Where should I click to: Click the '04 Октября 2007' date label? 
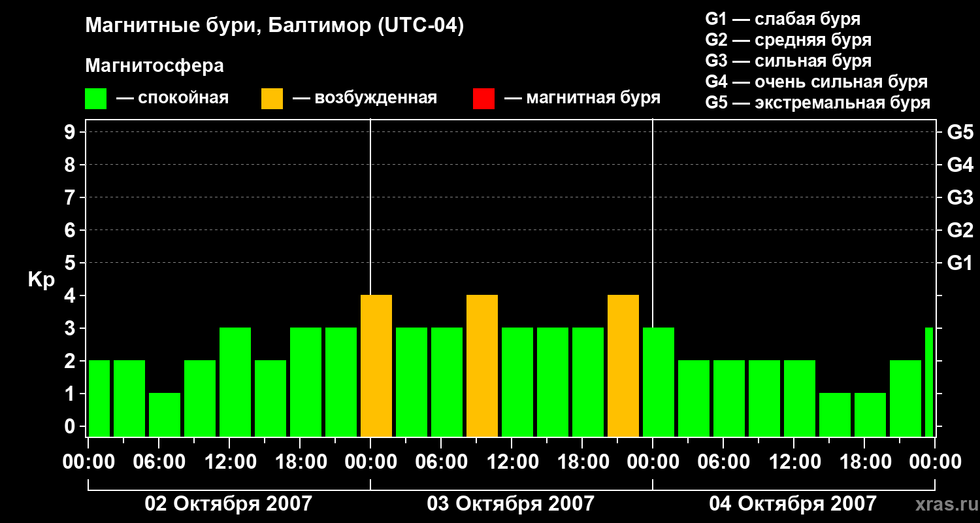point(793,504)
